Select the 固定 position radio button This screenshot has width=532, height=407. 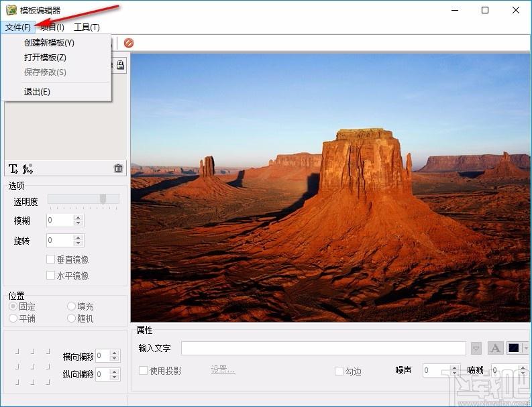pos(13,306)
